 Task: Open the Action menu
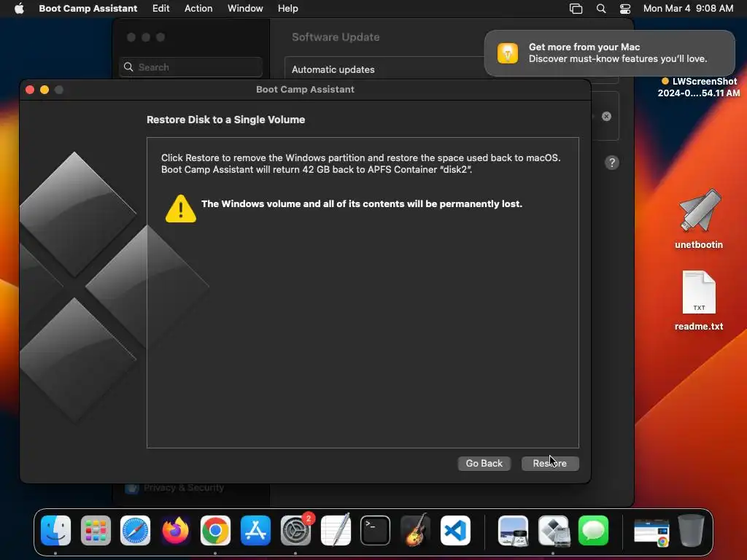(x=198, y=9)
